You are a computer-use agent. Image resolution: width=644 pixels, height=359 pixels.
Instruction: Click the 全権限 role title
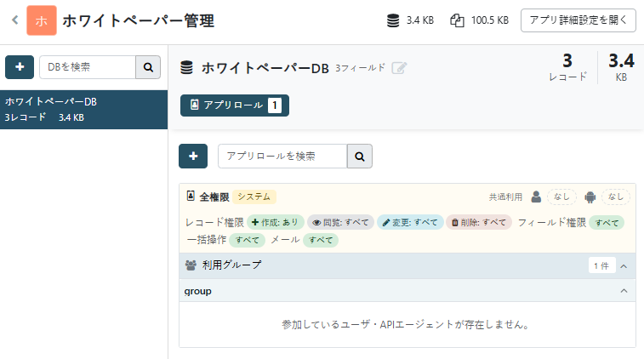click(214, 197)
